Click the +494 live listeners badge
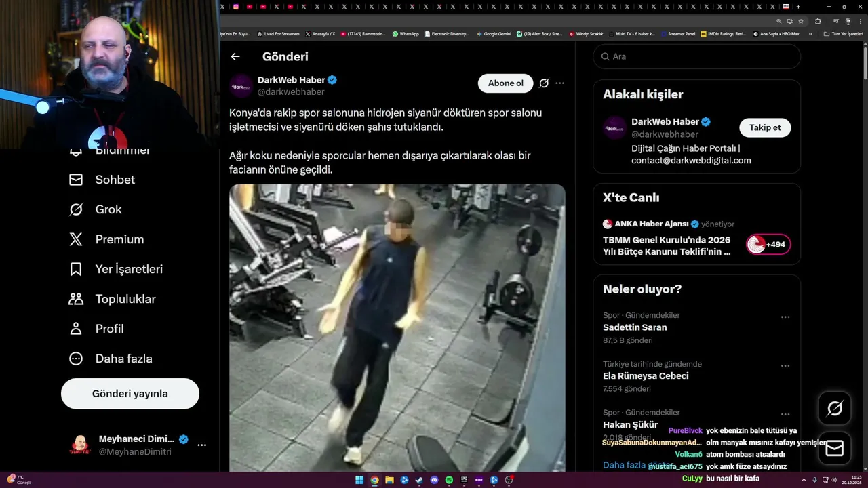This screenshot has width=868, height=488. tap(768, 245)
